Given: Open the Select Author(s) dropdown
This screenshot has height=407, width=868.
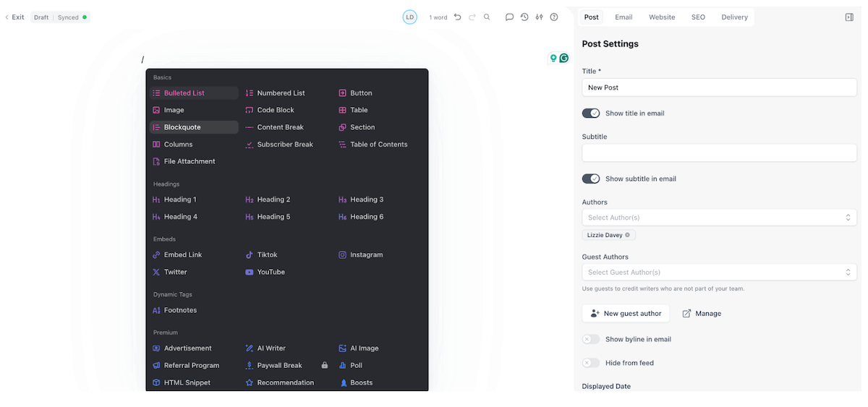Looking at the screenshot, I should click(719, 218).
